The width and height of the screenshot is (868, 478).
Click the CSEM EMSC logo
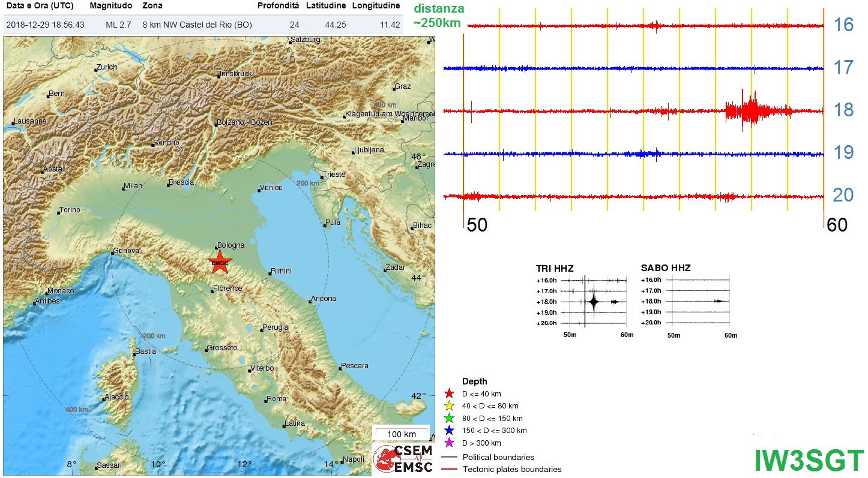click(x=403, y=459)
